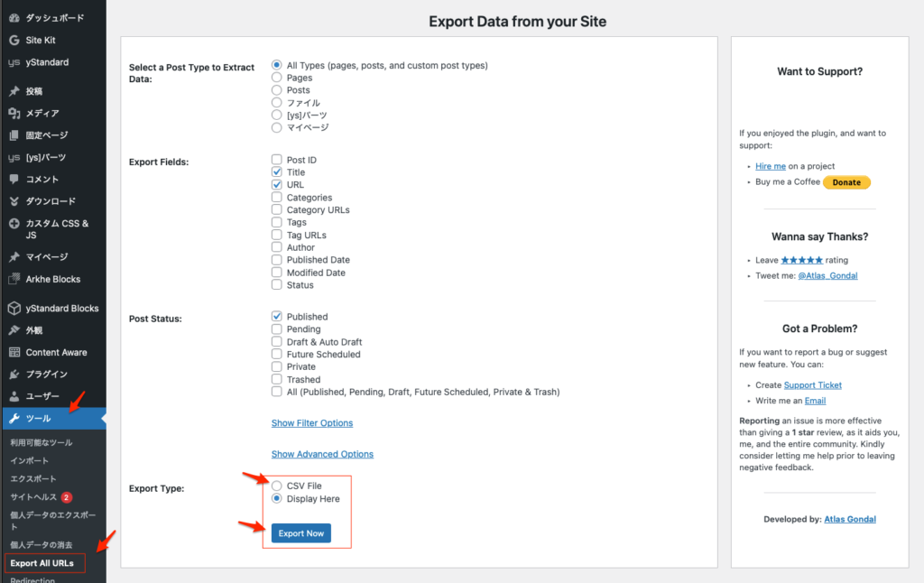Click the Site Kit Google icon
Image resolution: width=924 pixels, height=583 pixels.
[x=14, y=41]
